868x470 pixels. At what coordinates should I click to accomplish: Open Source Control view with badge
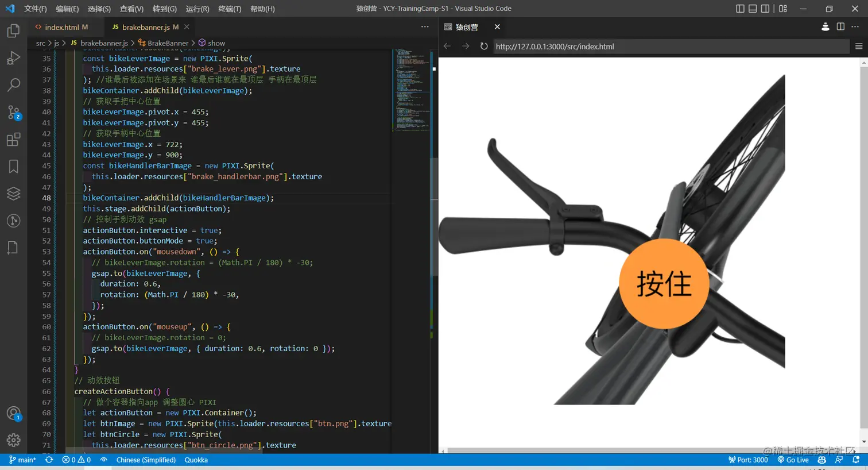point(13,112)
